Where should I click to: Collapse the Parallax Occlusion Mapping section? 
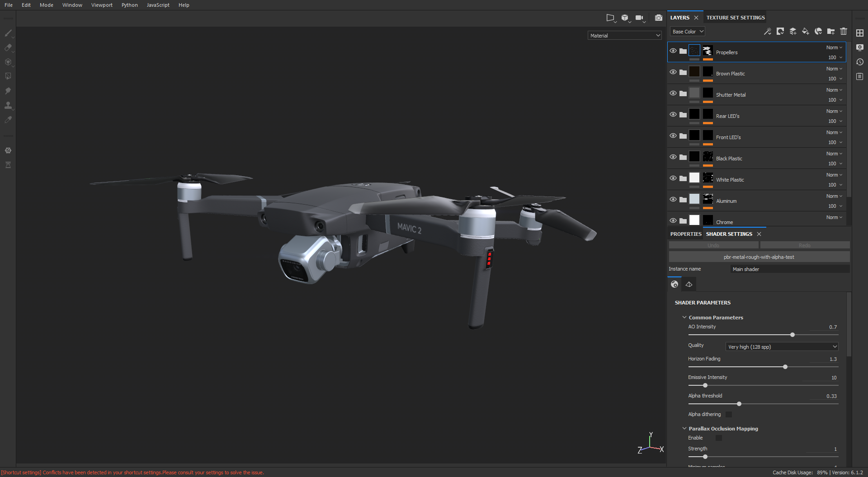pyautogui.click(x=684, y=429)
